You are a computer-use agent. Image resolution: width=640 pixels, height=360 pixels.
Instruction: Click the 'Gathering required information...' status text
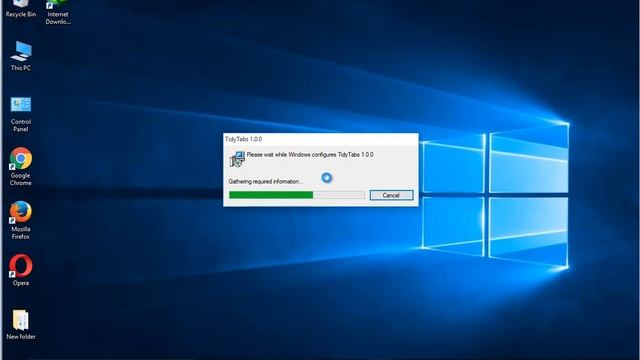[x=266, y=181]
